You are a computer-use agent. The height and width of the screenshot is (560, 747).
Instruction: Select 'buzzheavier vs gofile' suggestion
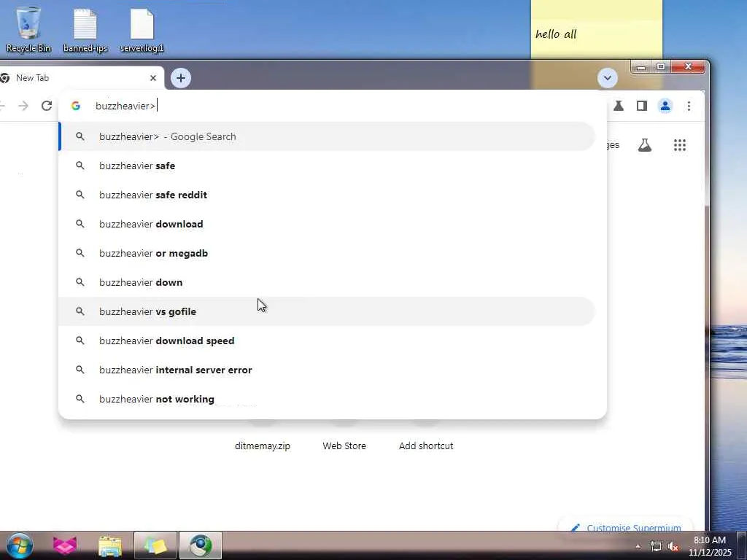pos(328,311)
